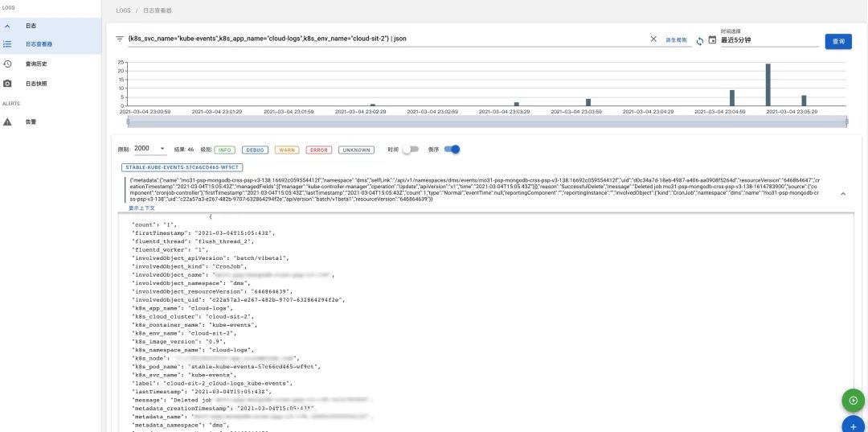Click the STABLE-KUBE-EVENTS-57C66CD465-WF9CT chip
This screenshot has width=868, height=432.
pyautogui.click(x=182, y=167)
